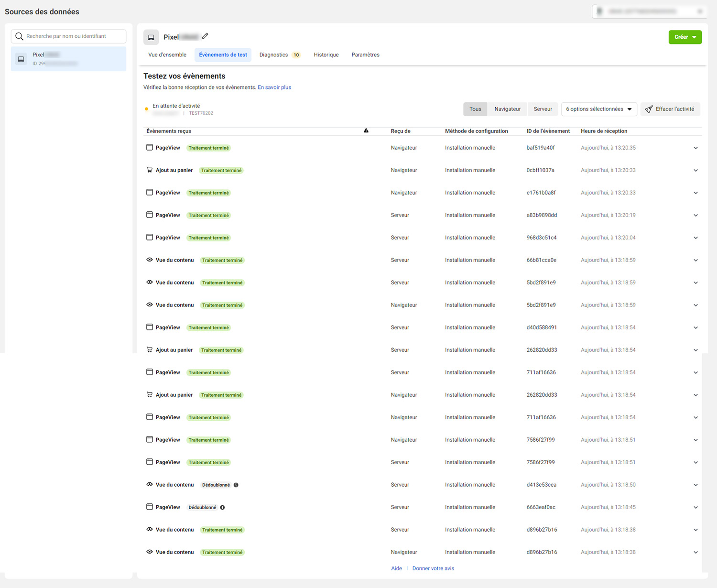Filter events by Navigateur
This screenshot has width=717, height=588.
[x=507, y=109]
